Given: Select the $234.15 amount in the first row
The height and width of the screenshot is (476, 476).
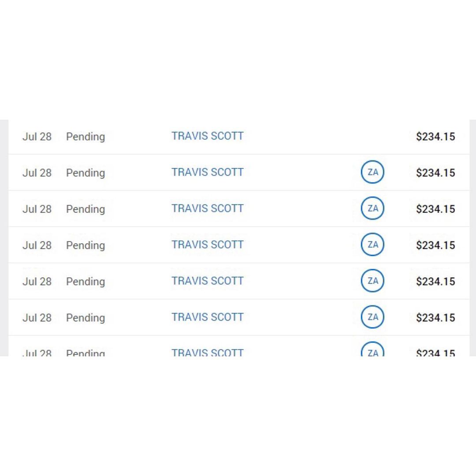Looking at the screenshot, I should tap(435, 137).
